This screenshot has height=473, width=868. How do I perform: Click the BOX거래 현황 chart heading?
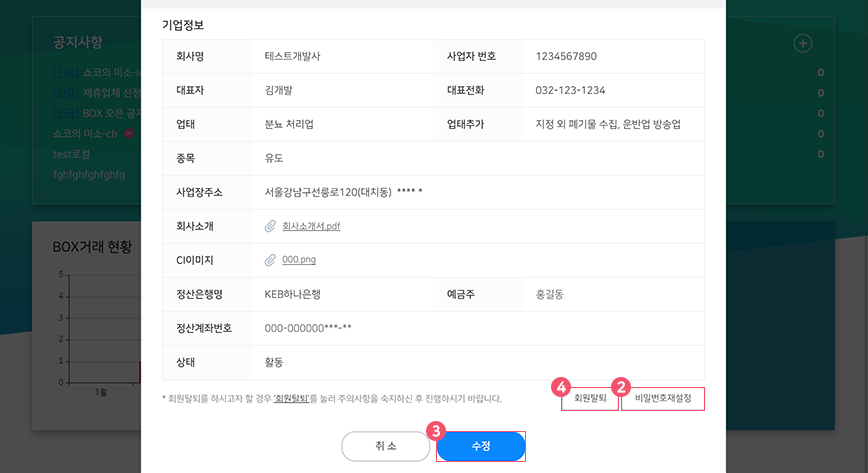click(x=92, y=247)
